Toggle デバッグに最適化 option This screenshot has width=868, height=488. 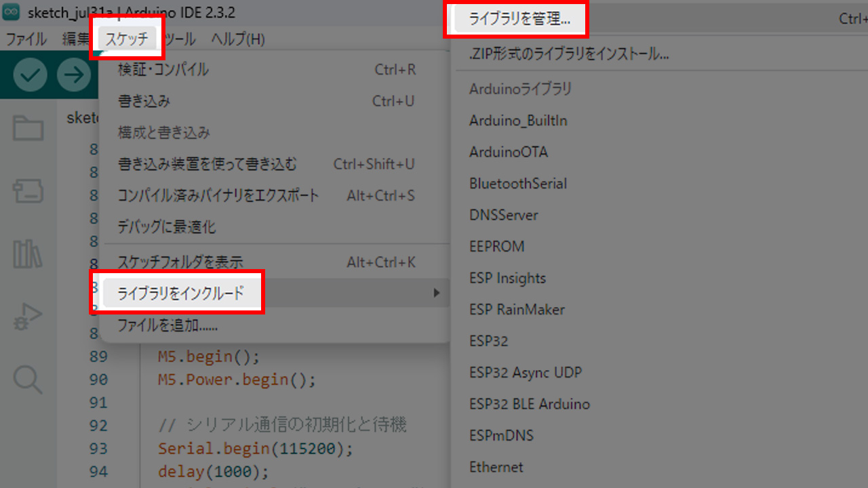(167, 227)
